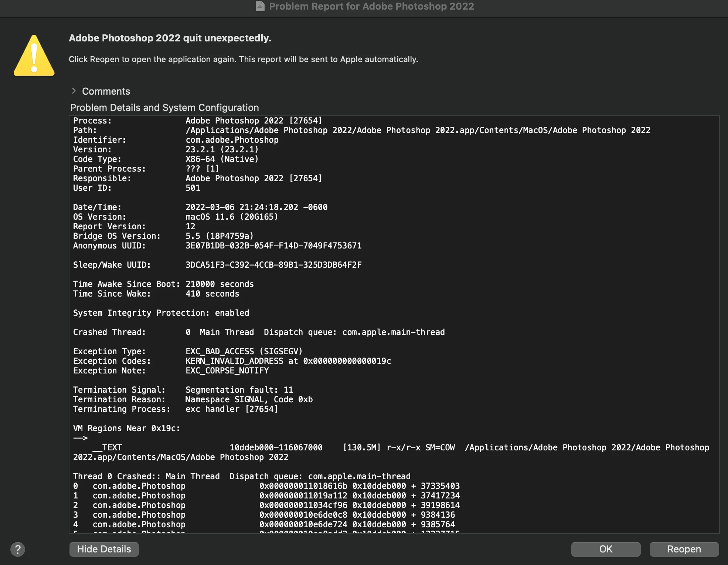Reopen Photoshop with the Reopen button
The image size is (728, 565).
coord(684,549)
